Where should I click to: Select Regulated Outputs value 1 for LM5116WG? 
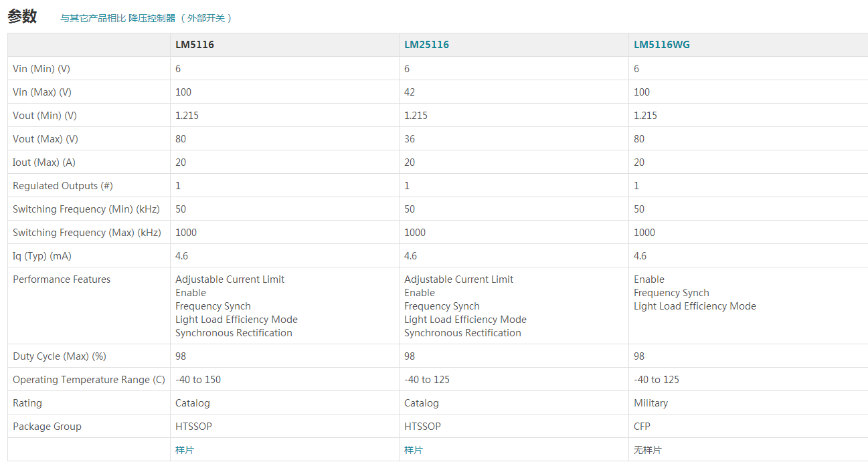pyautogui.click(x=636, y=186)
